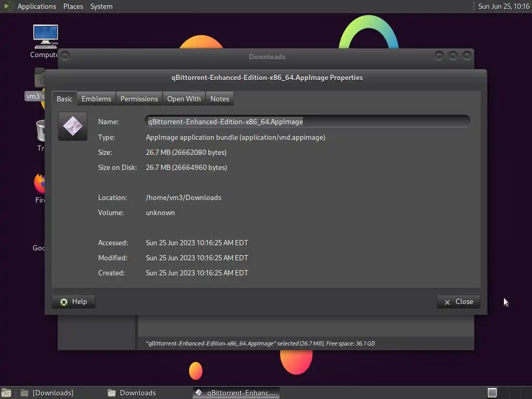Switch to the Notes tab

[x=220, y=99]
